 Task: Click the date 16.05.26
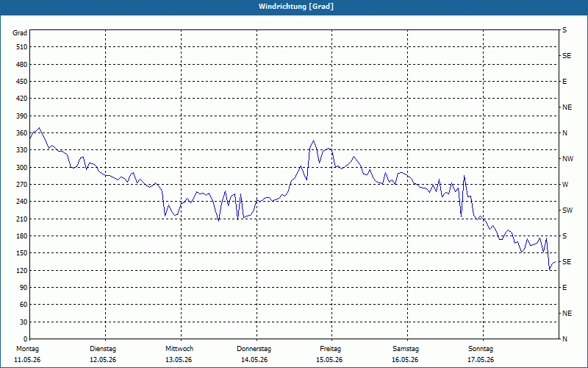point(405,360)
